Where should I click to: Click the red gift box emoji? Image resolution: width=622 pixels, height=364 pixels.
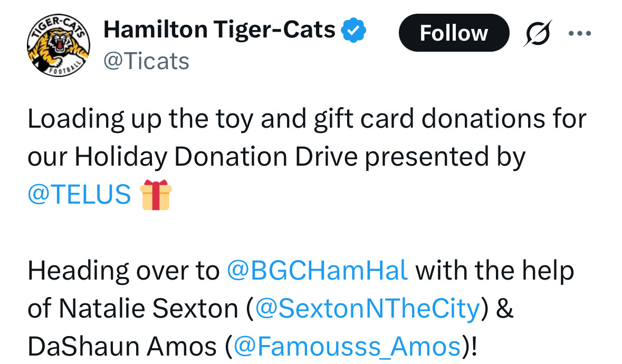pyautogui.click(x=156, y=195)
